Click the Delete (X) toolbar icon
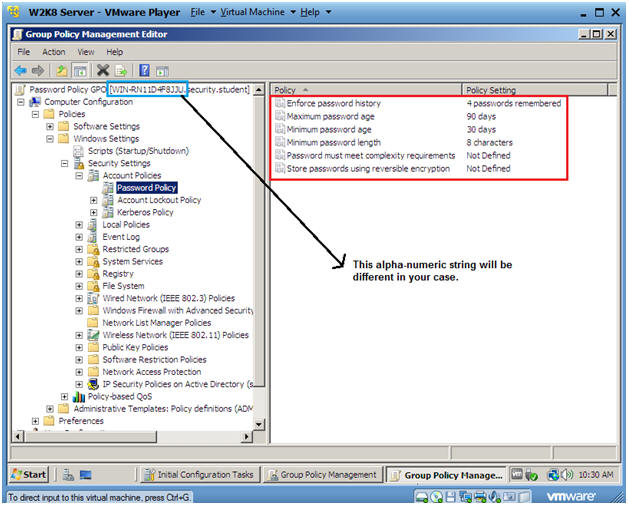628x505 pixels. pos(103,70)
